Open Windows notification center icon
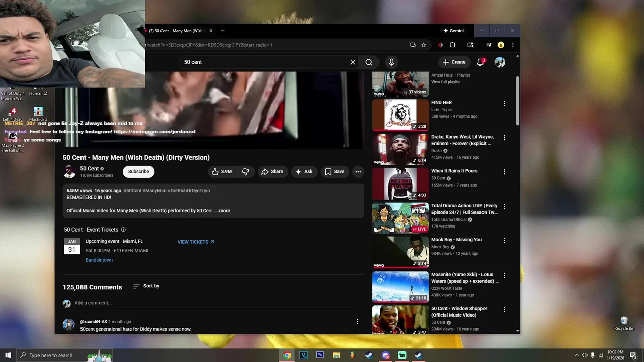This screenshot has width=644, height=362. coord(633,355)
